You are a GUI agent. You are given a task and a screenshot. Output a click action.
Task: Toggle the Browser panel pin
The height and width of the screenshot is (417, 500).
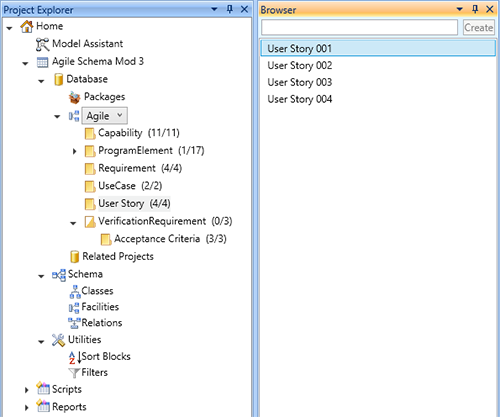[x=475, y=9]
